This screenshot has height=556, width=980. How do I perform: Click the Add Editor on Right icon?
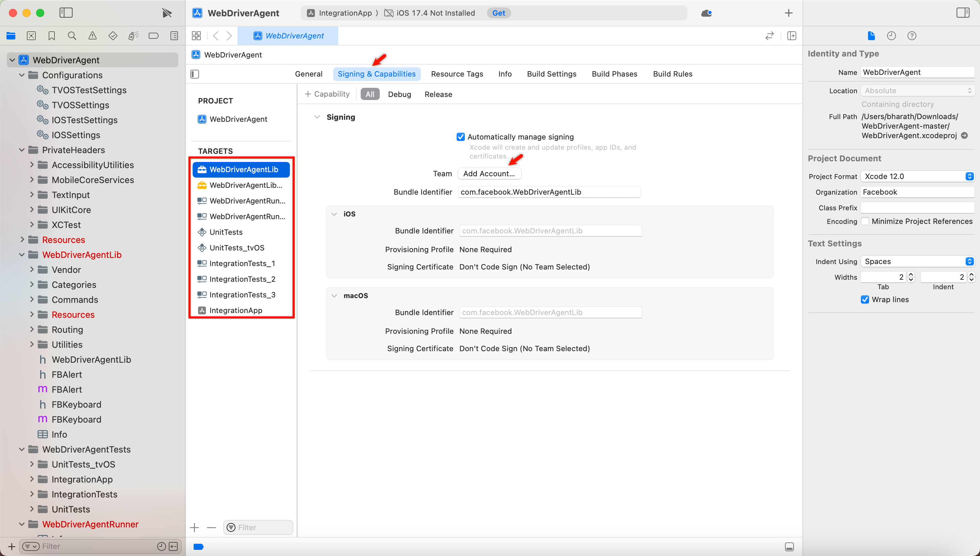pos(792,36)
